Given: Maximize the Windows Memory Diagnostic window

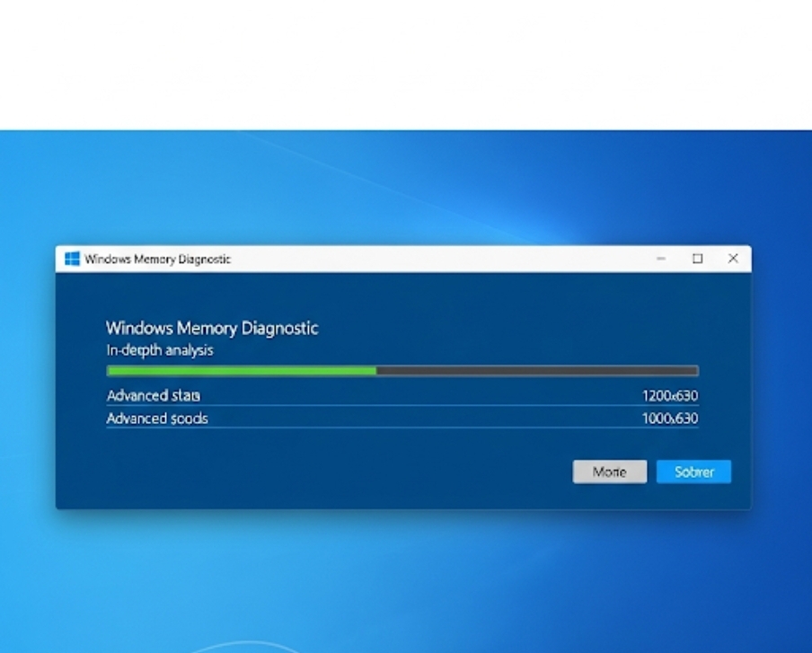Looking at the screenshot, I should (x=697, y=259).
